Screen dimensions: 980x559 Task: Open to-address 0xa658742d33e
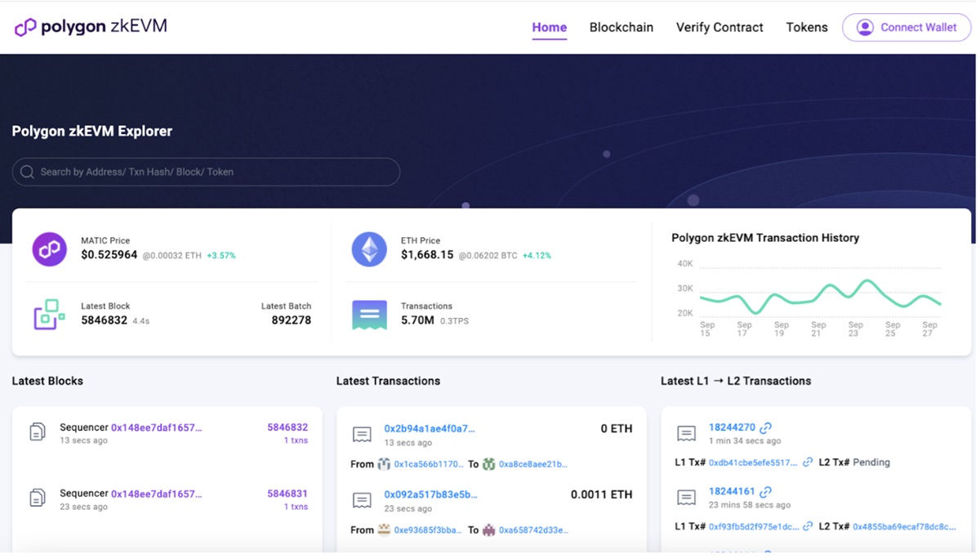534,530
